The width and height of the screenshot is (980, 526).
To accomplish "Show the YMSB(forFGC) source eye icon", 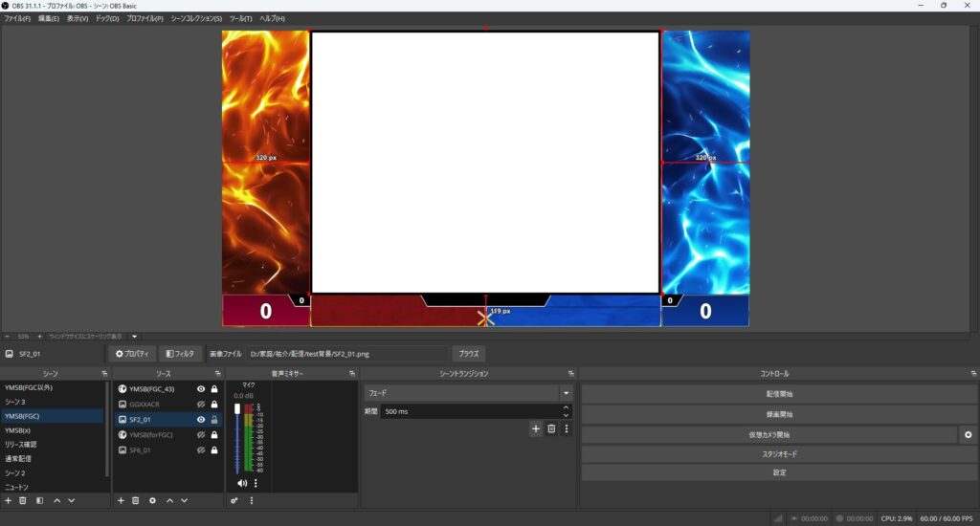I will pyautogui.click(x=201, y=435).
